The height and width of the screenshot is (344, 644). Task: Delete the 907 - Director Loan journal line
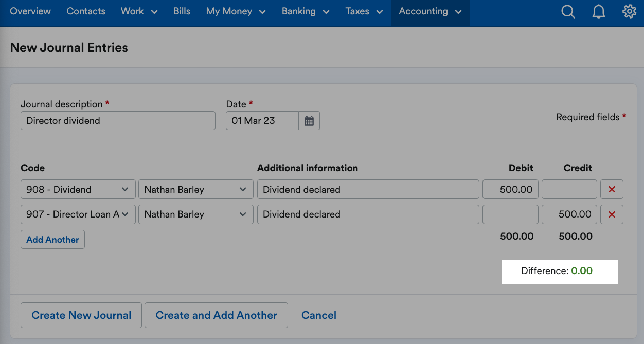coord(612,214)
